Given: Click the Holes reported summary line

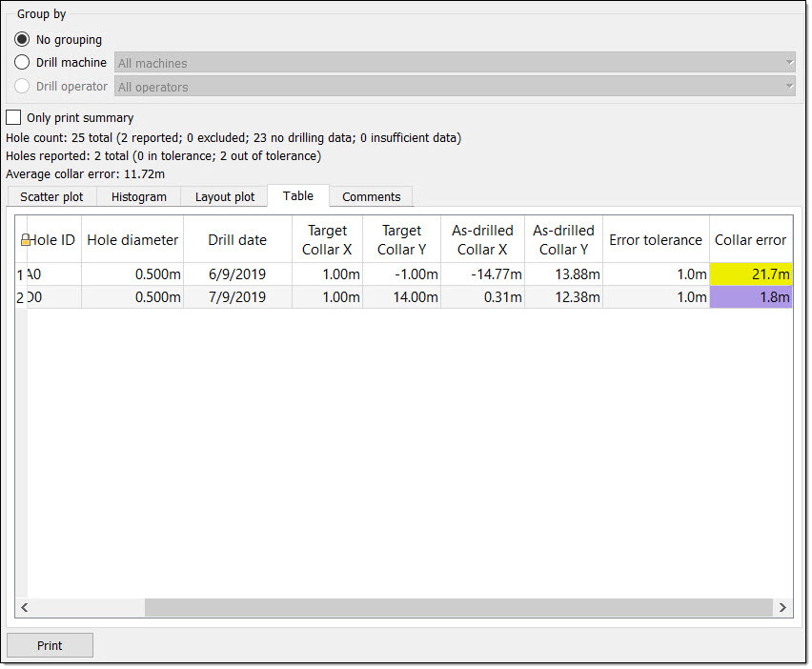Looking at the screenshot, I should [164, 156].
